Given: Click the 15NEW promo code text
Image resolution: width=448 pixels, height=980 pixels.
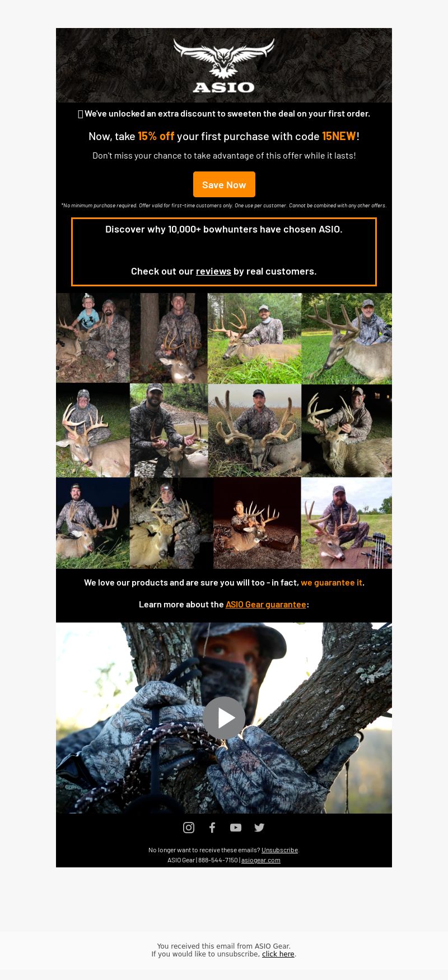Looking at the screenshot, I should tap(339, 136).
